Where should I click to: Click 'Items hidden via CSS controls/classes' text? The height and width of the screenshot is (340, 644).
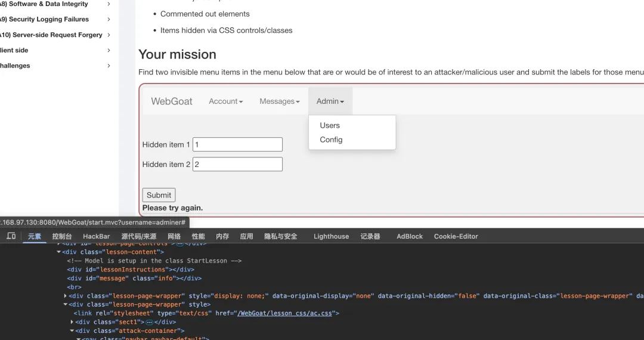point(227,30)
